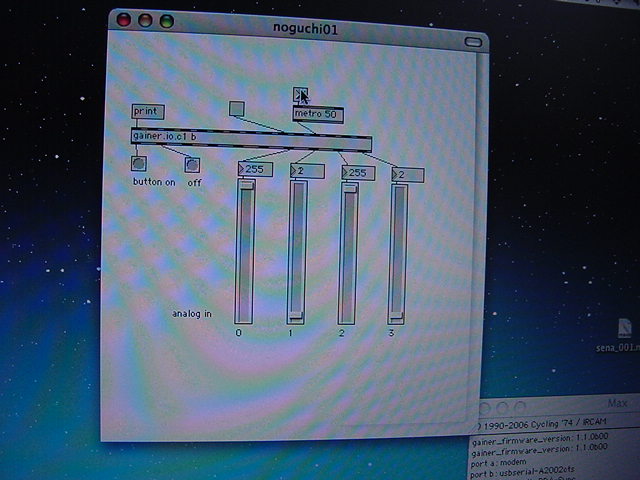This screenshot has width=640, height=480.
Task: Open the sena_001 file on desktop
Action: 625,335
